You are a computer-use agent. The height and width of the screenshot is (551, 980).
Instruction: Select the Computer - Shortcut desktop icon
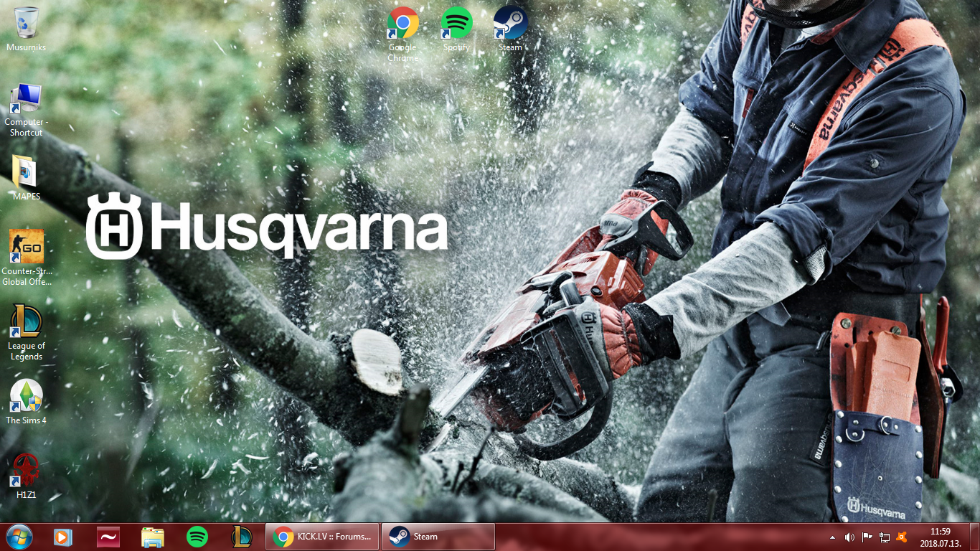pyautogui.click(x=26, y=109)
